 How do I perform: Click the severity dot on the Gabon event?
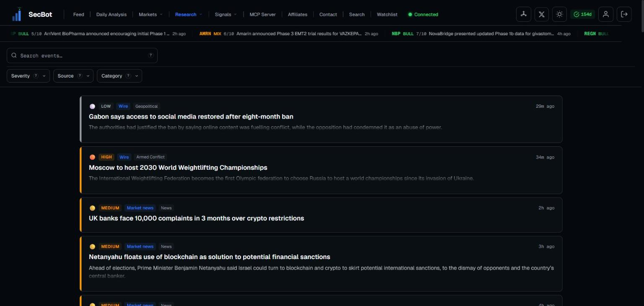tap(92, 106)
